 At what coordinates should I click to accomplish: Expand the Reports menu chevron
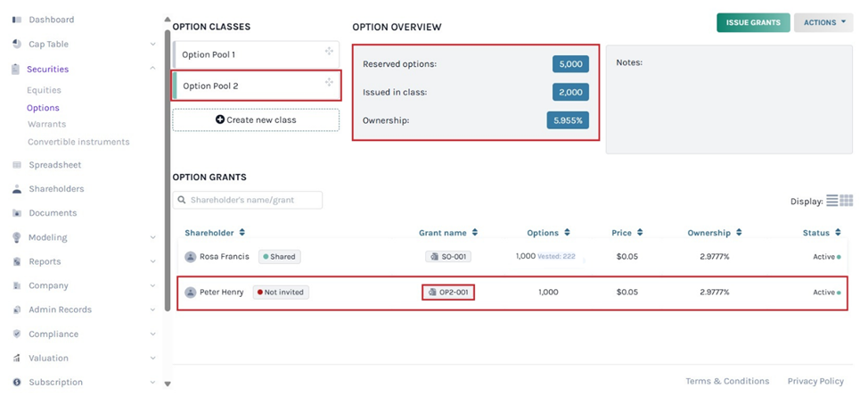(x=152, y=261)
